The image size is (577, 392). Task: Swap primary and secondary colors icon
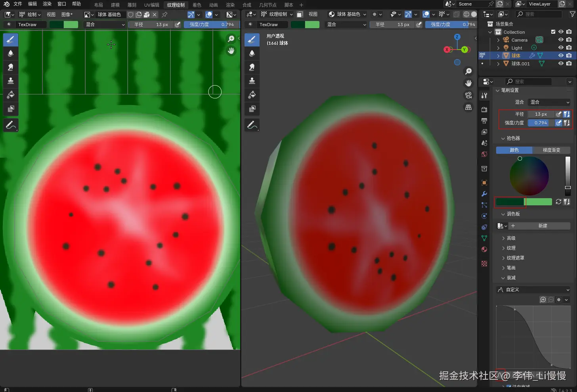(558, 202)
